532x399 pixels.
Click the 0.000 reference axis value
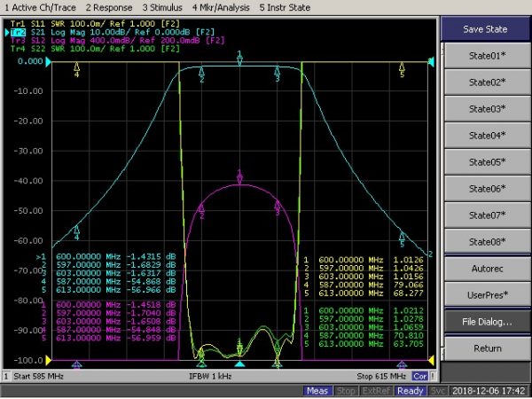point(30,61)
